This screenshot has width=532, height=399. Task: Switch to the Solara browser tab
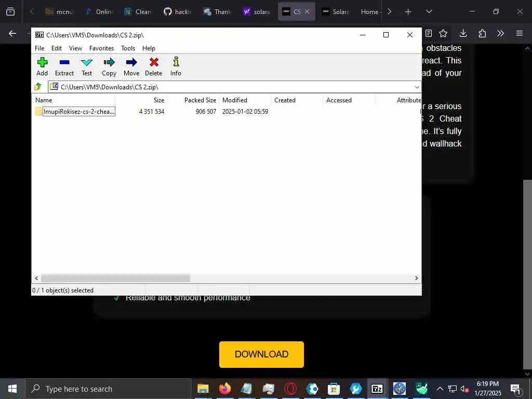[336, 11]
